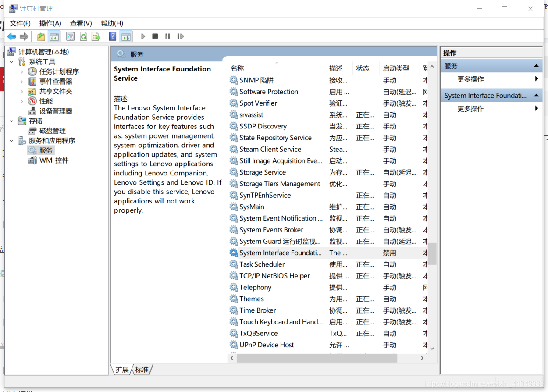
Task: Select the Spot Verifier service
Action: [328, 103]
